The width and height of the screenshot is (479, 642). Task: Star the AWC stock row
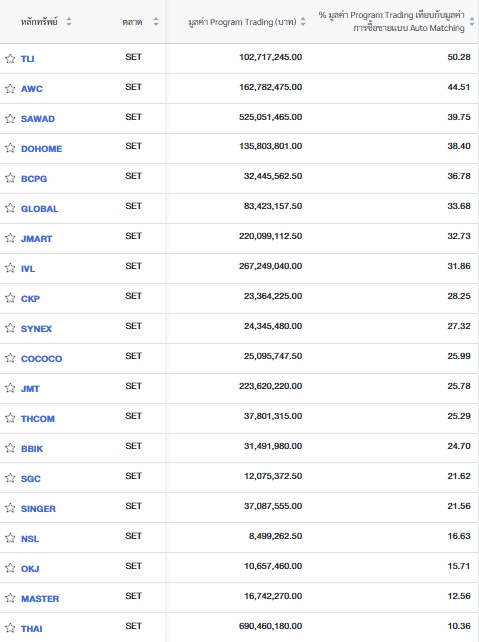click(x=10, y=88)
